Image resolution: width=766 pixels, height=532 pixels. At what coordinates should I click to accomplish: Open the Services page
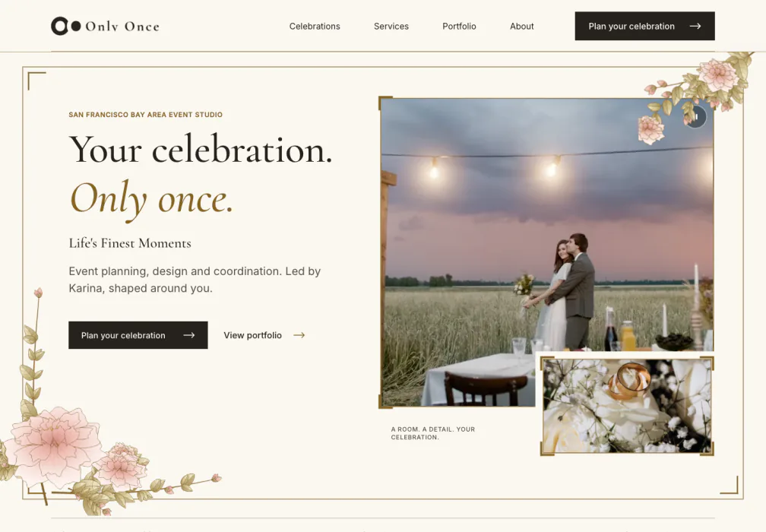[391, 27]
